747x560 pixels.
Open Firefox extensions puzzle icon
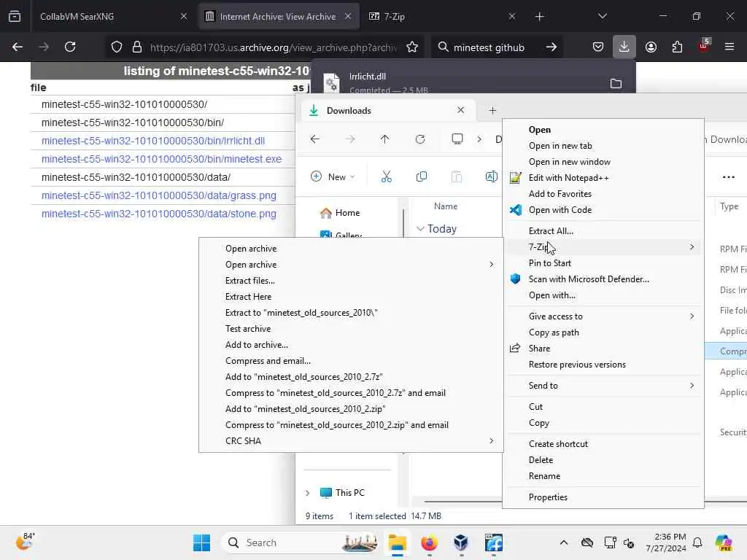(677, 47)
